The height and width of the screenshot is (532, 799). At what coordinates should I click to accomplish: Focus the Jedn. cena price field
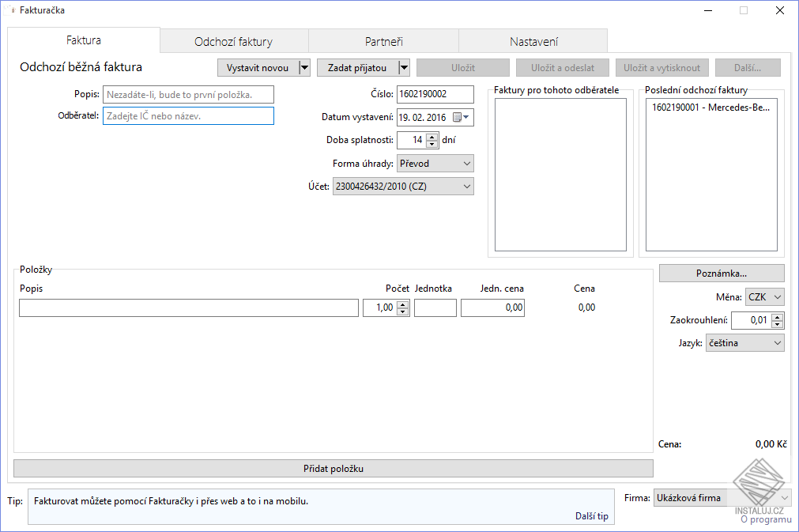[x=492, y=308]
